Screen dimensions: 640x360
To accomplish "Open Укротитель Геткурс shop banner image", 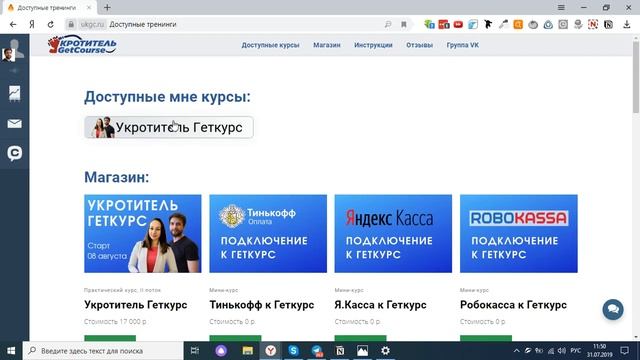I will click(142, 233).
